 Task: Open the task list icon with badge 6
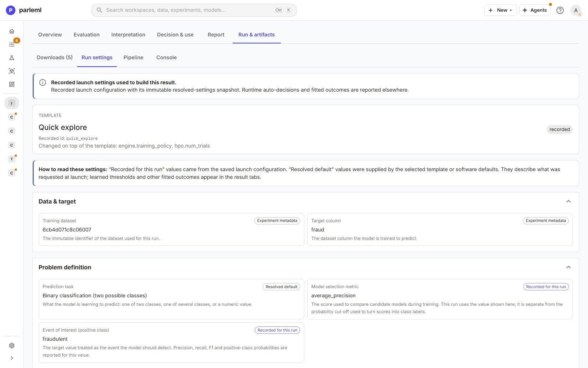tap(12, 45)
